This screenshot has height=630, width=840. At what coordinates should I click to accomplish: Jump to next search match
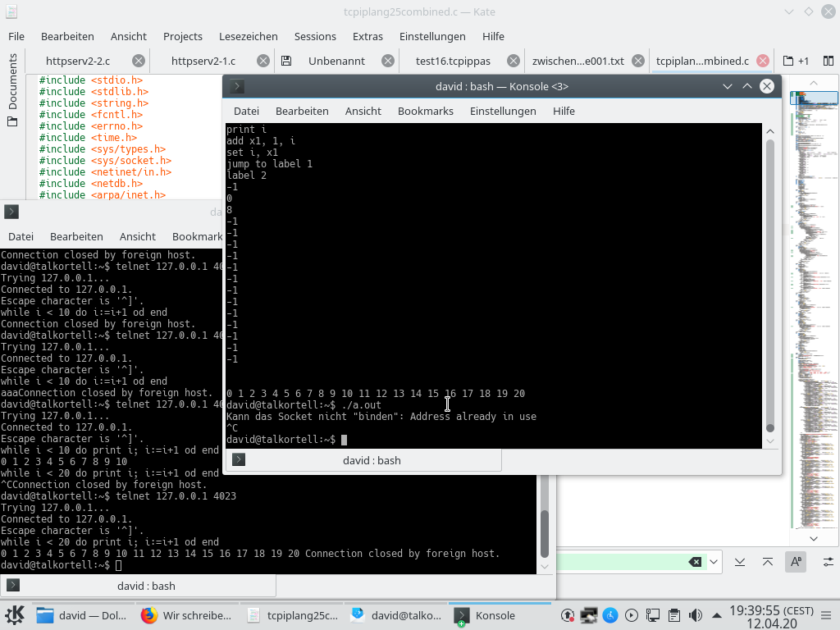pos(740,562)
